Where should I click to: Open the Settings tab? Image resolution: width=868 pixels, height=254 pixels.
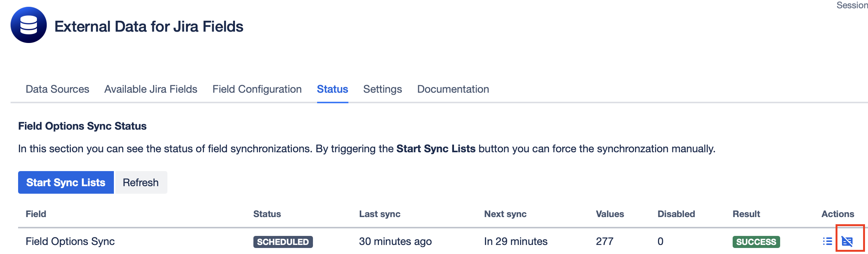[382, 89]
